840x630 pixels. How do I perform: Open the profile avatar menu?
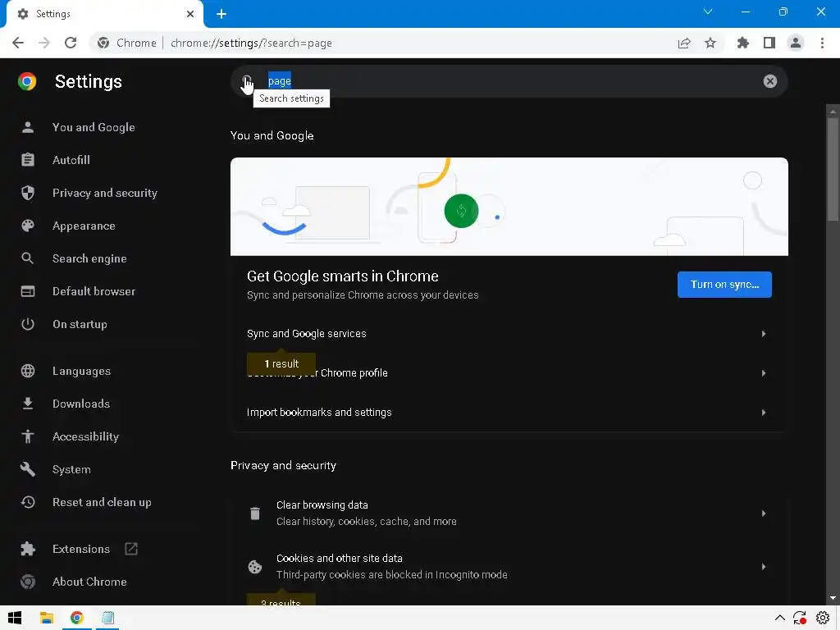point(796,43)
